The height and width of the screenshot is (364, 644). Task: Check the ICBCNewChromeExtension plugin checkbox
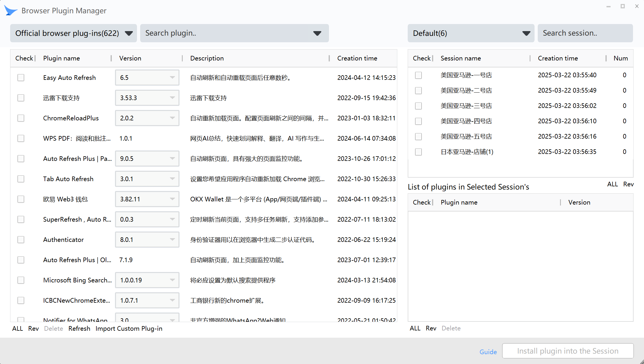coord(21,300)
